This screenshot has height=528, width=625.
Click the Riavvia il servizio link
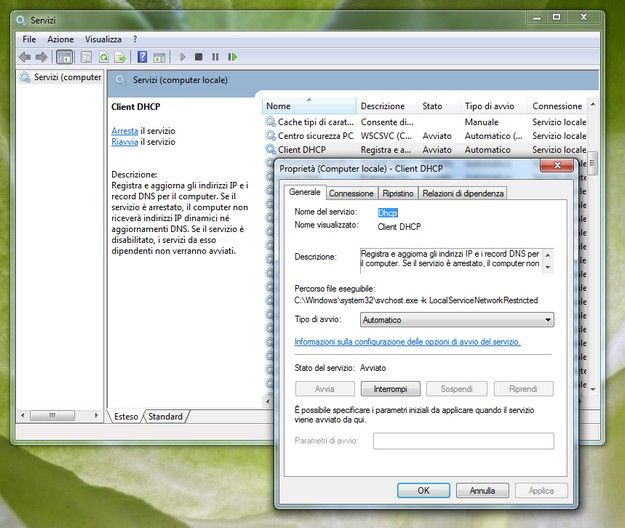tap(125, 142)
